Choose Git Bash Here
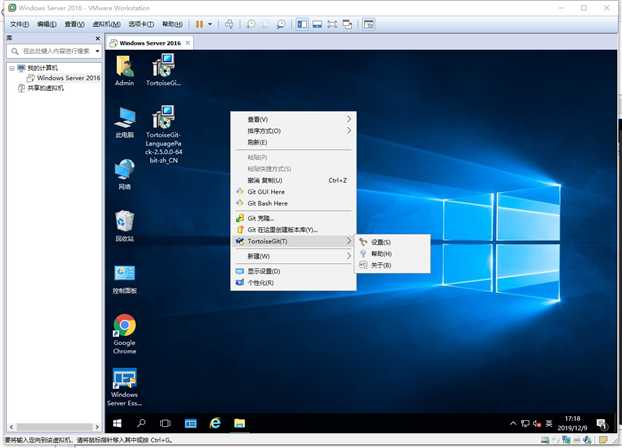Viewport: 622px width, 448px height. pos(294,203)
